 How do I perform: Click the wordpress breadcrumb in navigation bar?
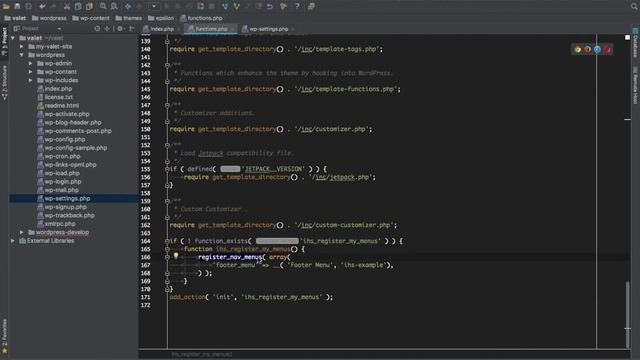(49, 18)
